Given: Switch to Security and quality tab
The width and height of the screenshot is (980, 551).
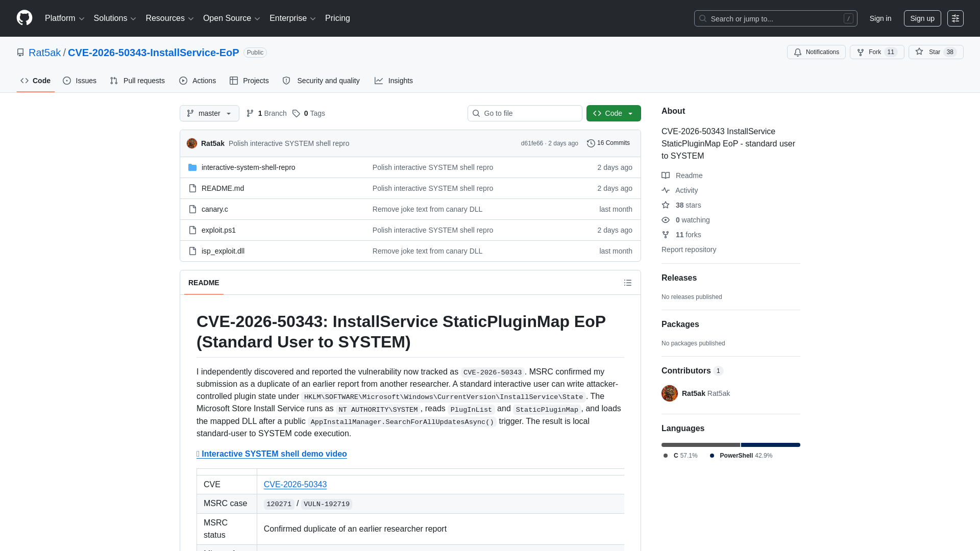Looking at the screenshot, I should click(x=321, y=81).
